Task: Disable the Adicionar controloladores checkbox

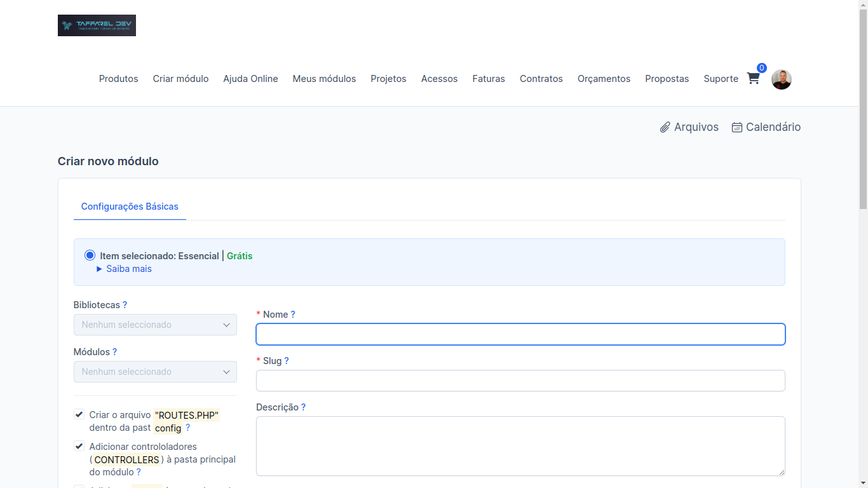Action: (x=79, y=445)
